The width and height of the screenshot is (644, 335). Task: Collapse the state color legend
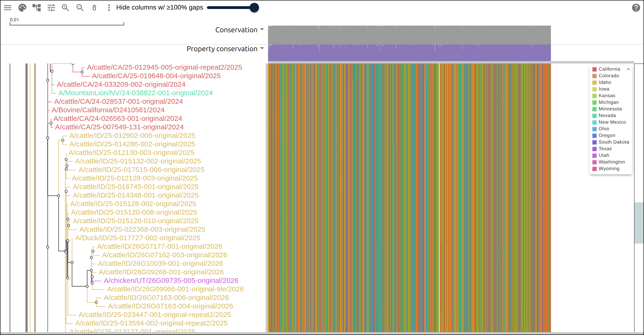(x=628, y=69)
